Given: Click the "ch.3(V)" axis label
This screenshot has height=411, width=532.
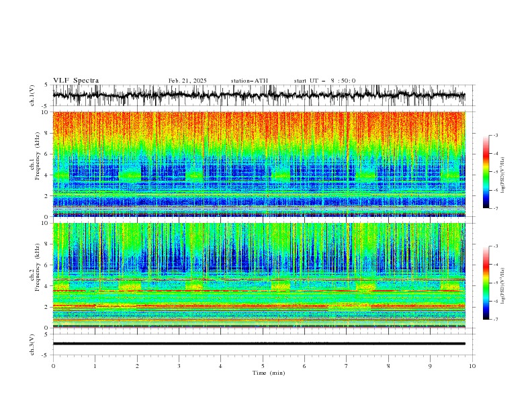Looking at the screenshot, I should 32,345.
